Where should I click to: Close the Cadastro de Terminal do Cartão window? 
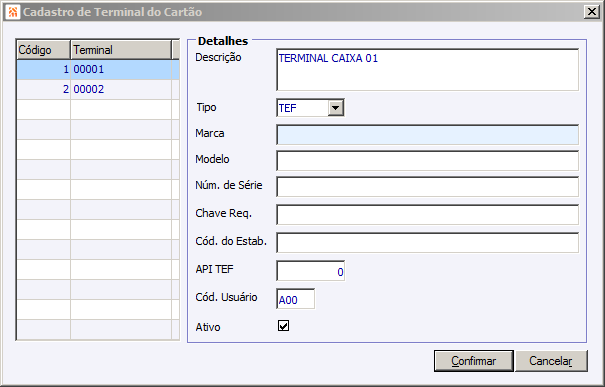(x=591, y=12)
